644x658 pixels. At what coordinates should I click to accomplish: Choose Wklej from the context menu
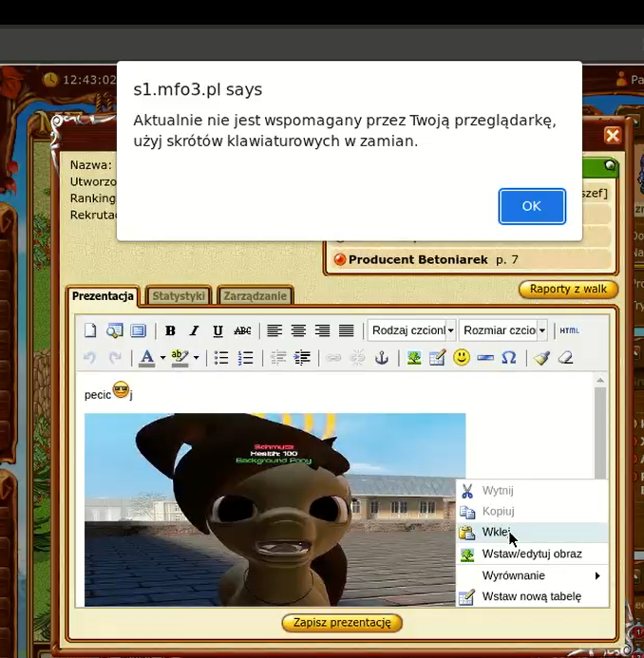[496, 533]
